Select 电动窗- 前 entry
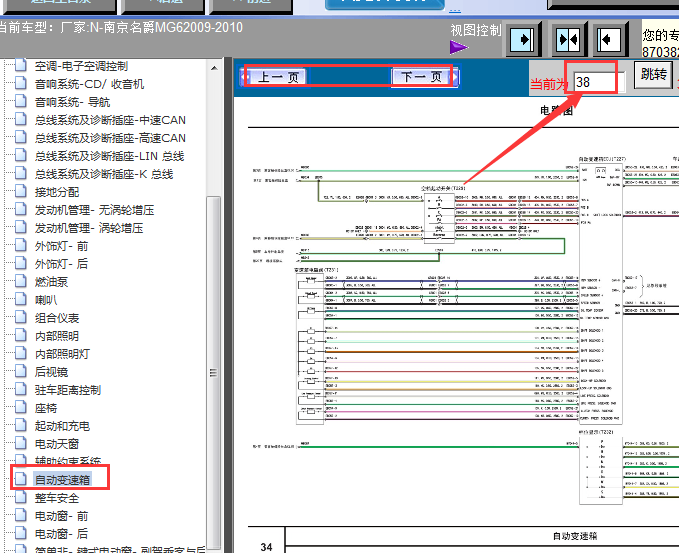This screenshot has width=679, height=553. 61,516
